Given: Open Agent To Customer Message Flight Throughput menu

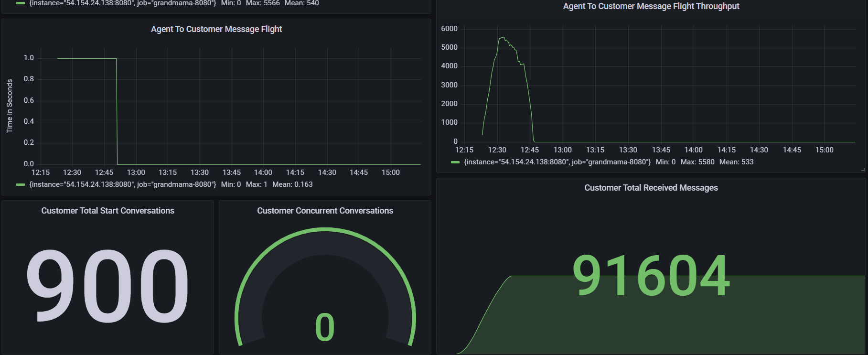Looking at the screenshot, I should pyautogui.click(x=651, y=6).
